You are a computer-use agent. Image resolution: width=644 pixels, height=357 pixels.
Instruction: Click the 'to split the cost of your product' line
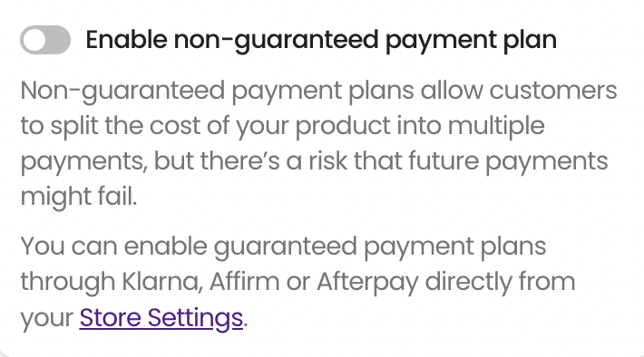coord(205,126)
